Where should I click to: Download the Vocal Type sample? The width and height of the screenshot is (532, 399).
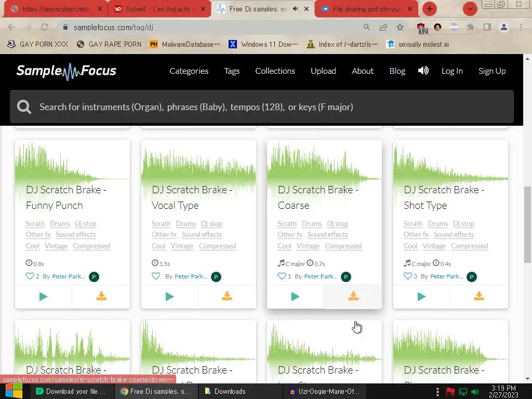[228, 297]
